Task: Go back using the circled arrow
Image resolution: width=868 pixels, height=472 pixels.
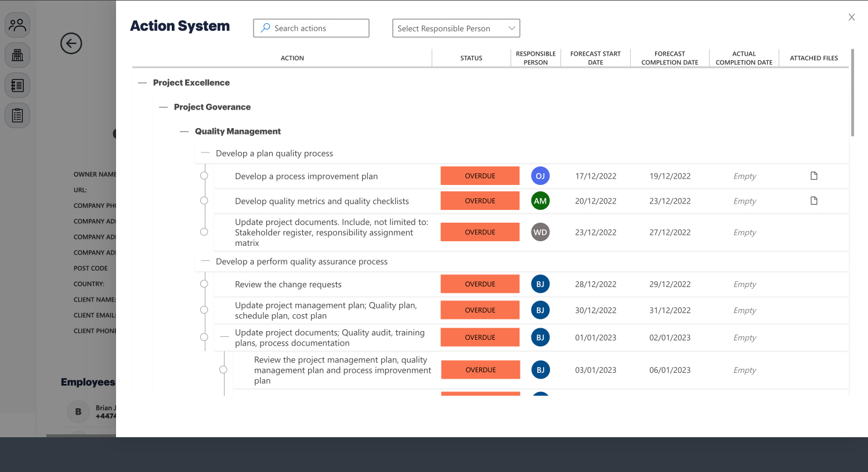Action: click(x=71, y=43)
